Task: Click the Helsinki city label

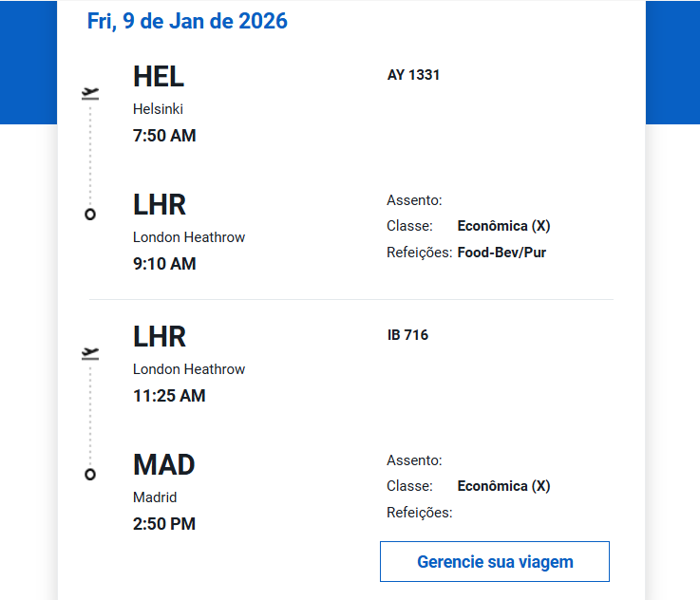Action: pos(158,109)
